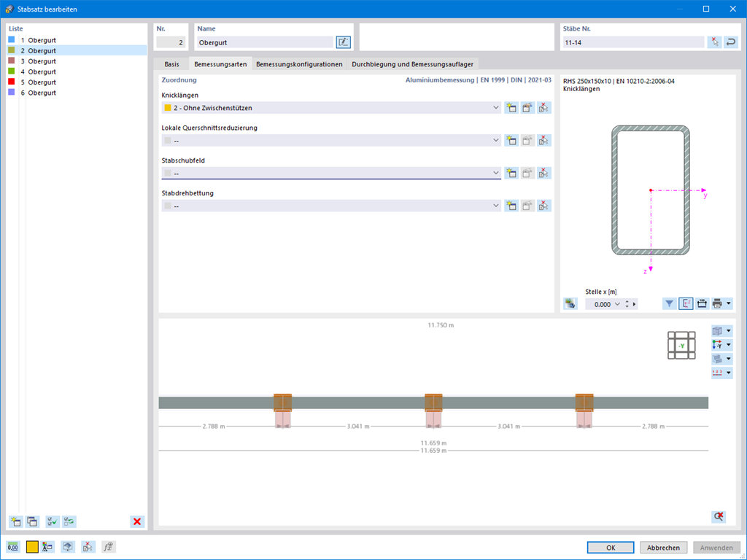
Task: Open the printer options dropdown arrow
Action: tap(729, 304)
